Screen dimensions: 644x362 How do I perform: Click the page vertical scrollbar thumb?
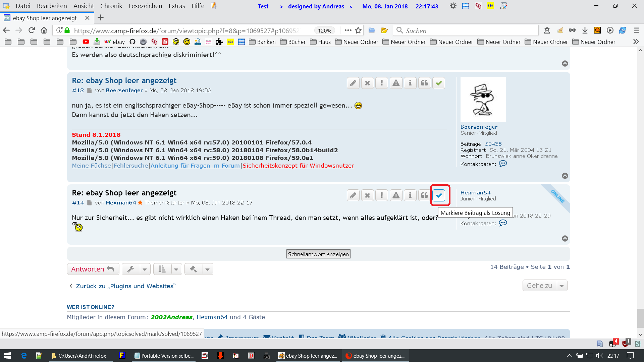(640, 318)
